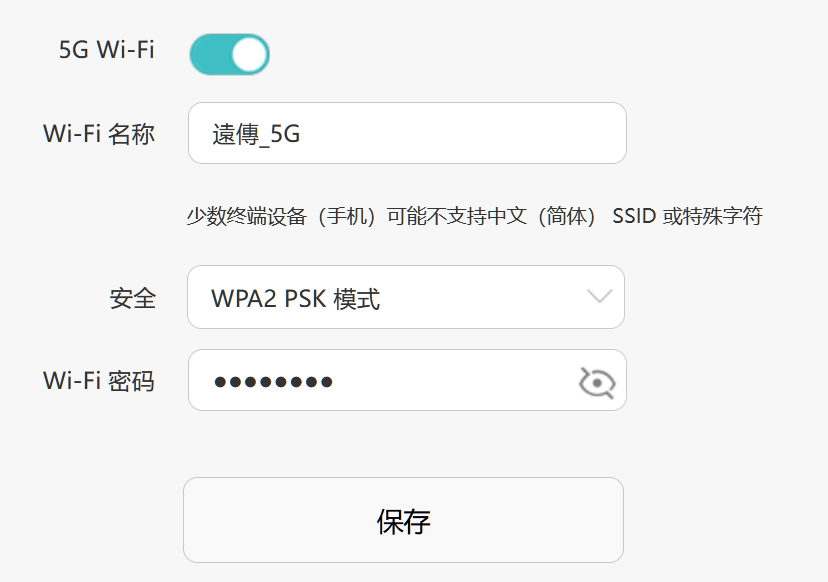The width and height of the screenshot is (828, 582).
Task: Click the white knob of the 5G toggle
Action: coord(249,54)
